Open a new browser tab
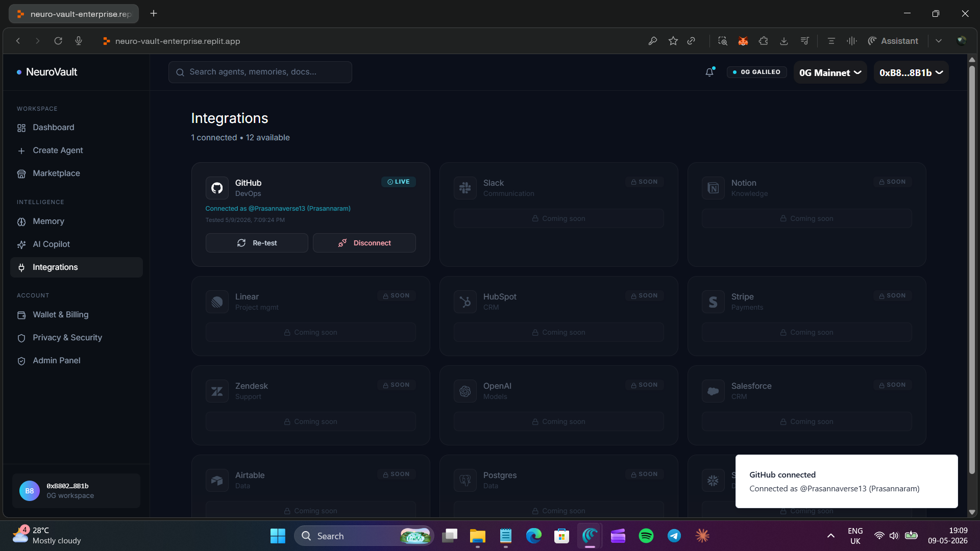This screenshot has width=980, height=551. pyautogui.click(x=154, y=13)
